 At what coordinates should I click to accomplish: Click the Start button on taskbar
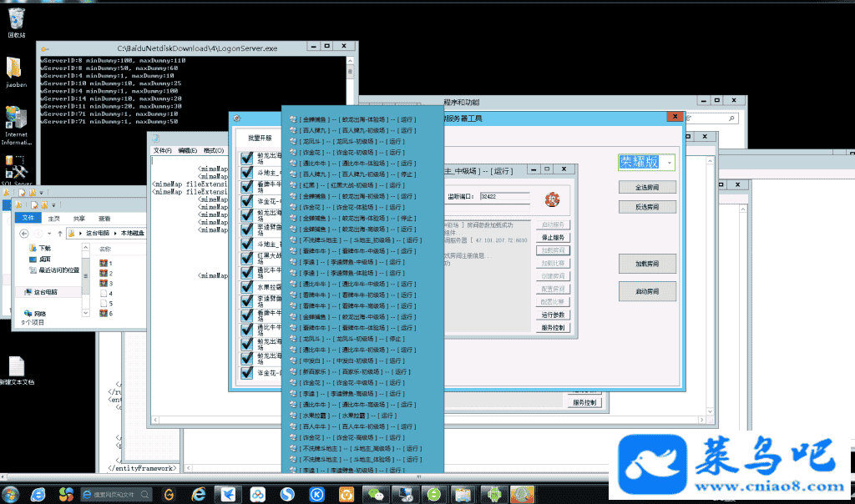coord(11,494)
